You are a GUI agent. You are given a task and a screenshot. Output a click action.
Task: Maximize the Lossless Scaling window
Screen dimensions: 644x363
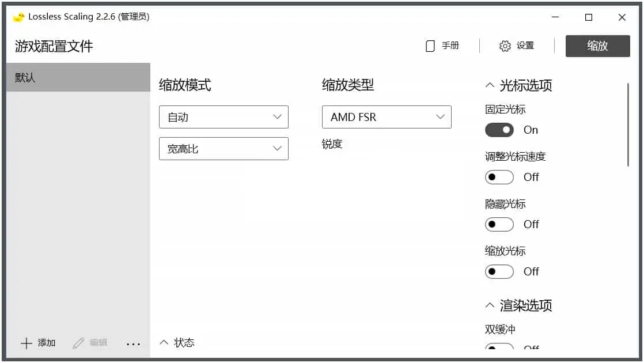click(589, 17)
